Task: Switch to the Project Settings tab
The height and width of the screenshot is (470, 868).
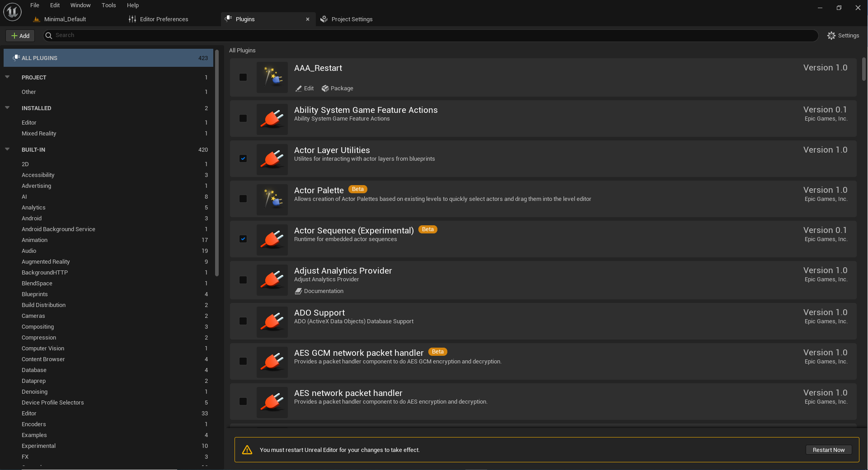Action: click(347, 19)
